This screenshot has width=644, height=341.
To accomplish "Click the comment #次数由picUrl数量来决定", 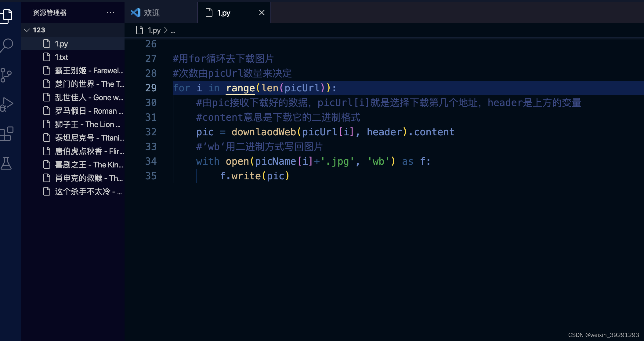I will pos(232,73).
